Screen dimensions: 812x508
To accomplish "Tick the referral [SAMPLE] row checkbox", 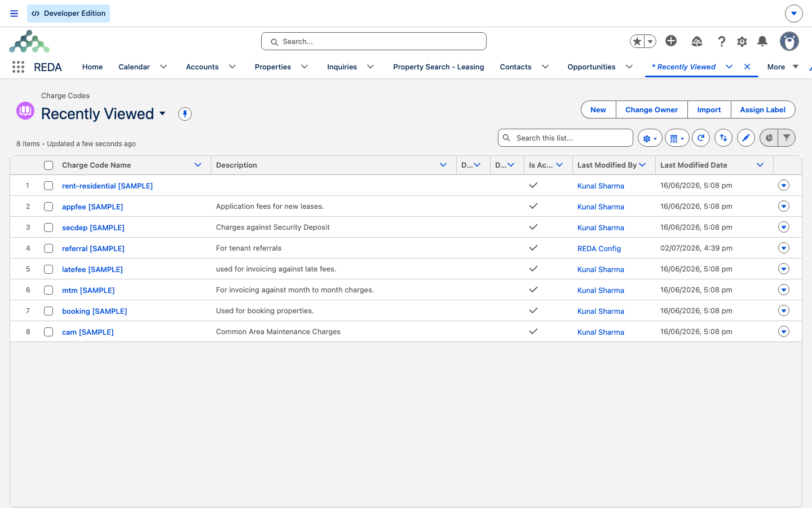I will (x=48, y=248).
